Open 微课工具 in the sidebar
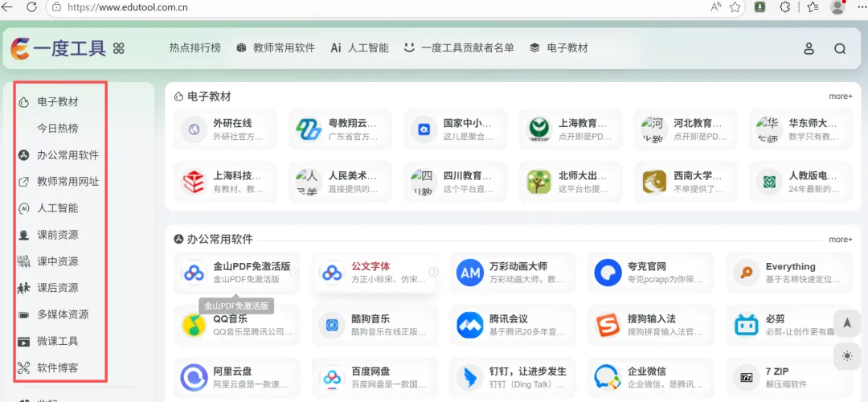This screenshot has width=868, height=402. tap(58, 341)
